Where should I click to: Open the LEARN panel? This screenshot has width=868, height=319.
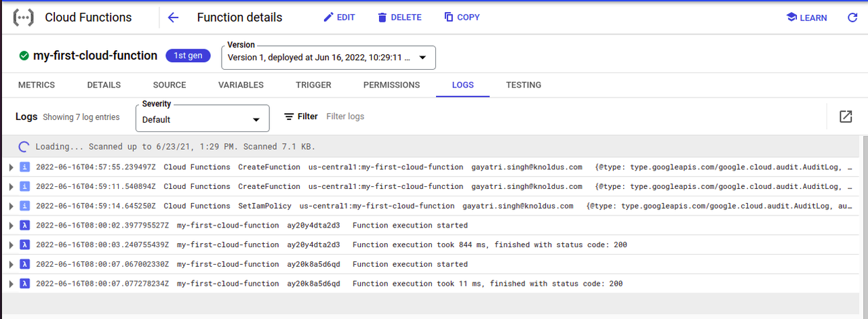pyautogui.click(x=806, y=18)
